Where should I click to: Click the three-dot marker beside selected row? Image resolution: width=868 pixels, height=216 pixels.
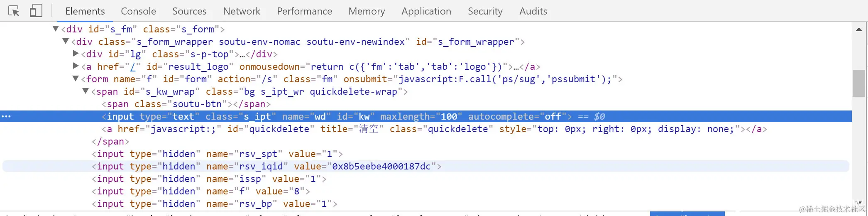pos(6,116)
